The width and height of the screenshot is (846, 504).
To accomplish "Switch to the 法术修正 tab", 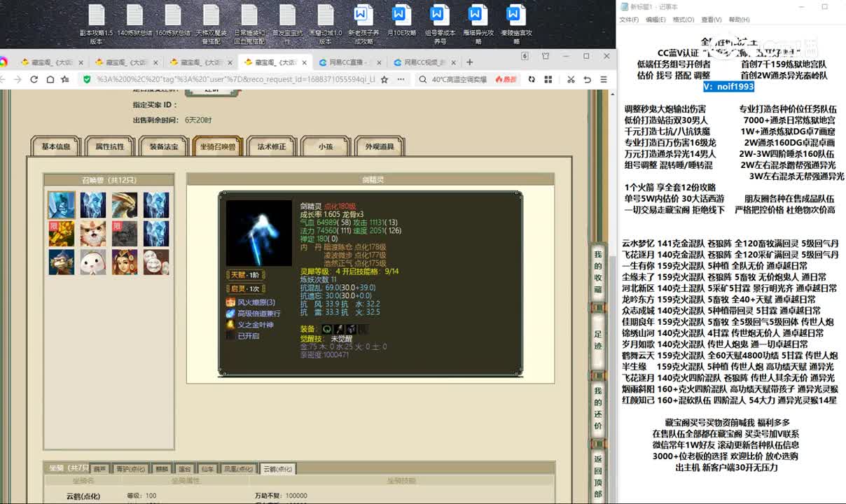I will pyautogui.click(x=272, y=147).
